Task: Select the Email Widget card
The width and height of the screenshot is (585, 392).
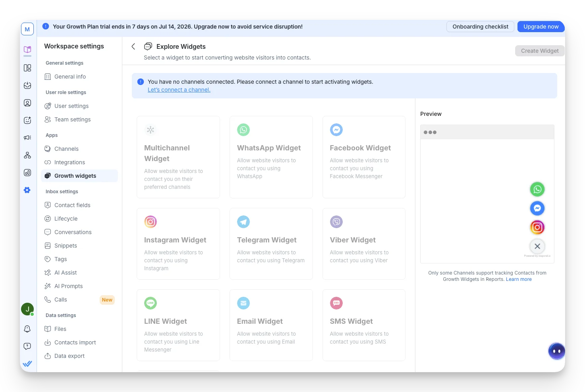Action: (271, 325)
